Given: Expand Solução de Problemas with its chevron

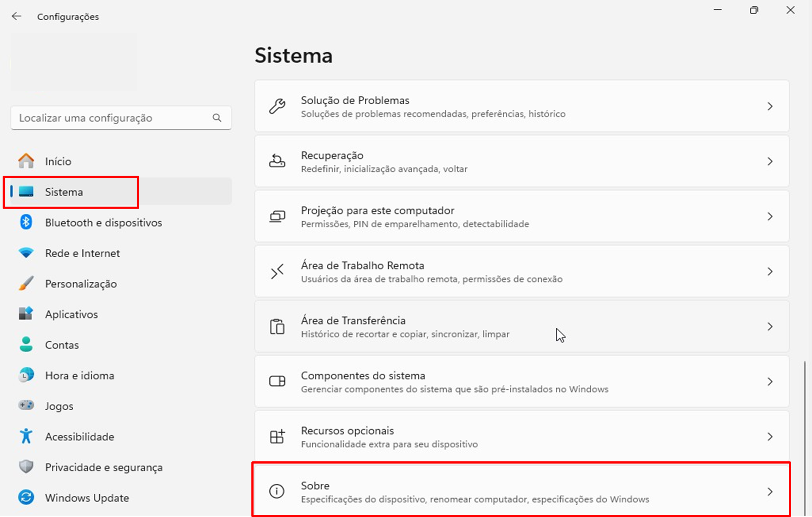Looking at the screenshot, I should [770, 106].
